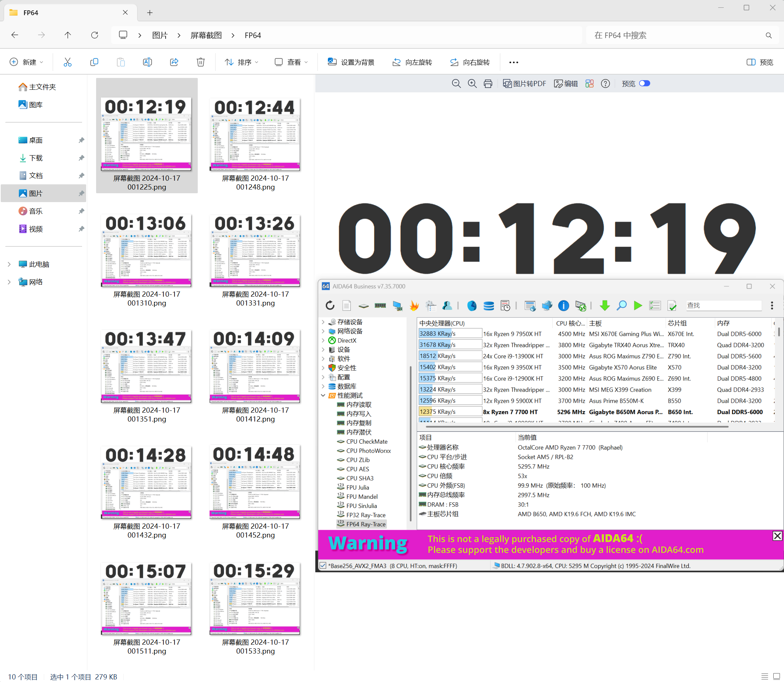Screen dimensions: 784x682
Task: Click the zoom out magnifier icon
Action: click(456, 84)
